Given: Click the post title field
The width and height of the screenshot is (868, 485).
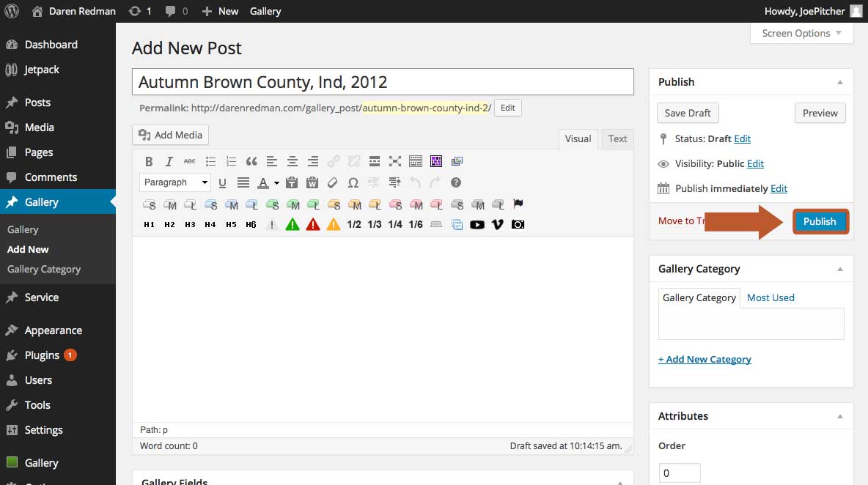Looking at the screenshot, I should (x=383, y=82).
